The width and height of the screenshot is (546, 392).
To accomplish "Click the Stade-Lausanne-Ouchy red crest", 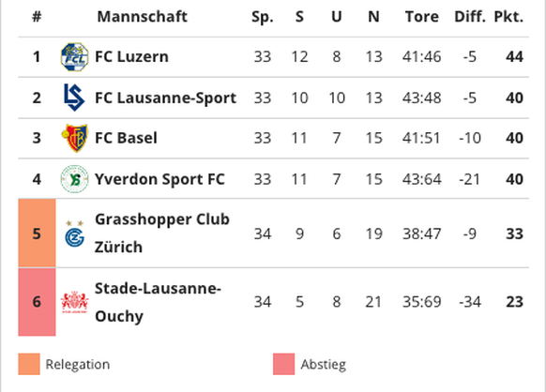I will (x=74, y=302).
